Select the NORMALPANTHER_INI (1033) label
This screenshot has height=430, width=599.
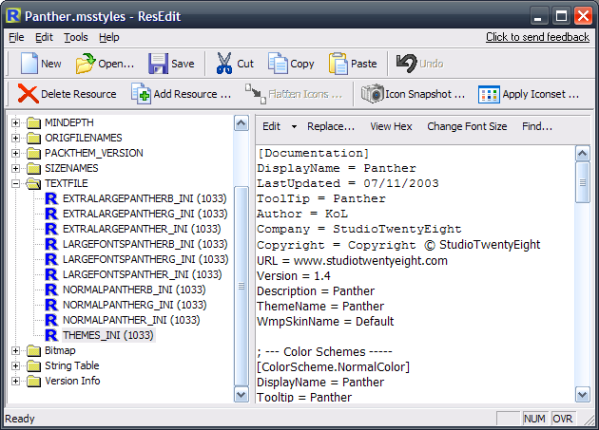tap(131, 320)
